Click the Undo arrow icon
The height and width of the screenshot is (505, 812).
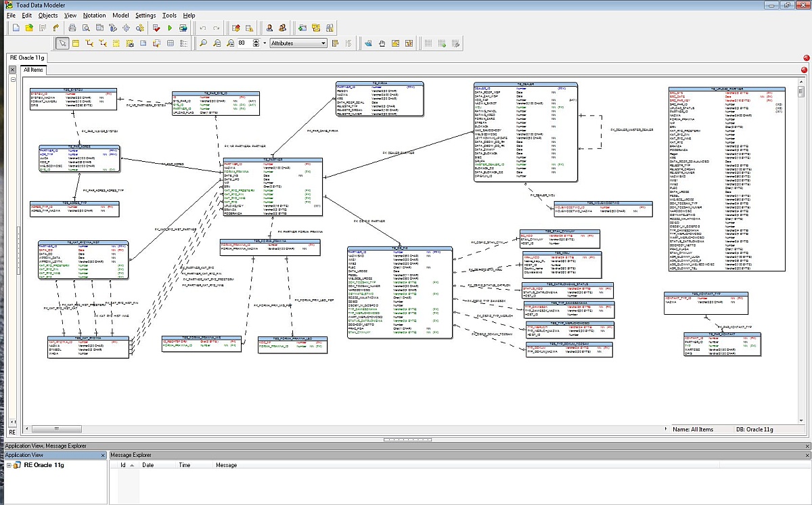point(202,28)
